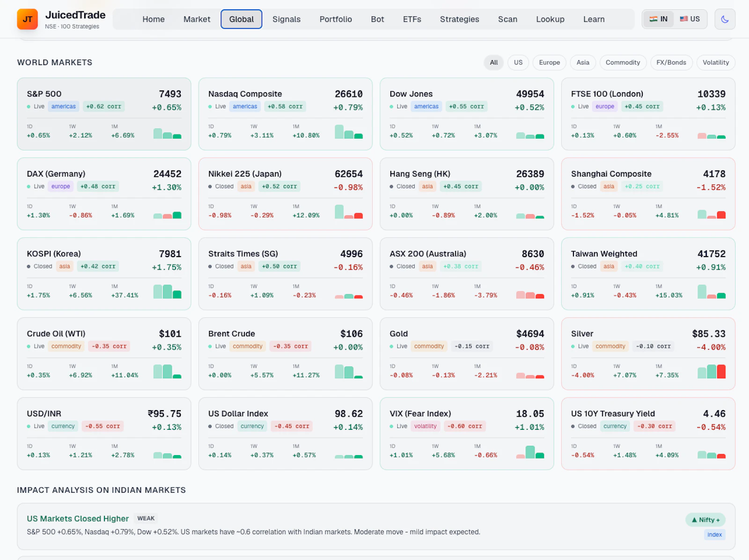Click Taiwan Weighted mini bar chart

click(x=712, y=291)
